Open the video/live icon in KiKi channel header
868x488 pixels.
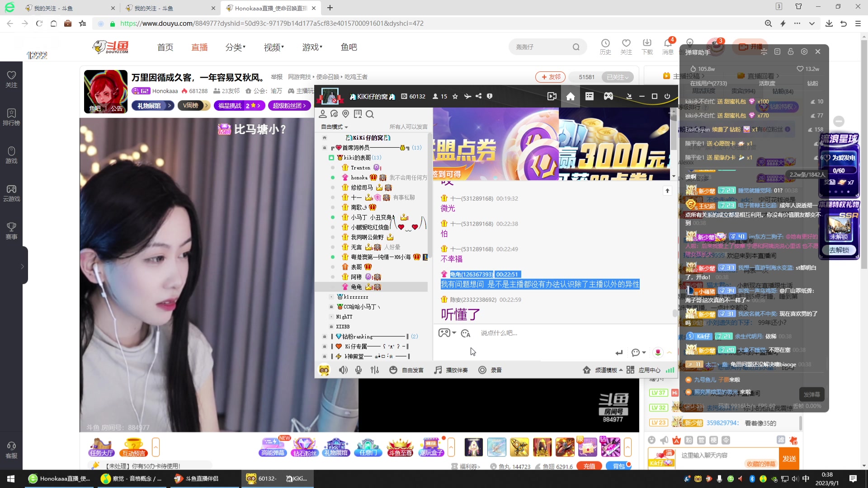click(x=552, y=96)
